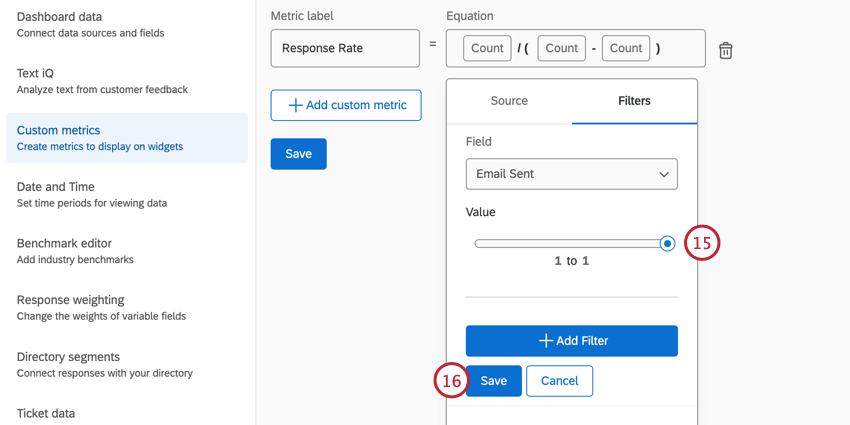Select the Filters tab
The image size is (850, 425).
[x=634, y=101]
